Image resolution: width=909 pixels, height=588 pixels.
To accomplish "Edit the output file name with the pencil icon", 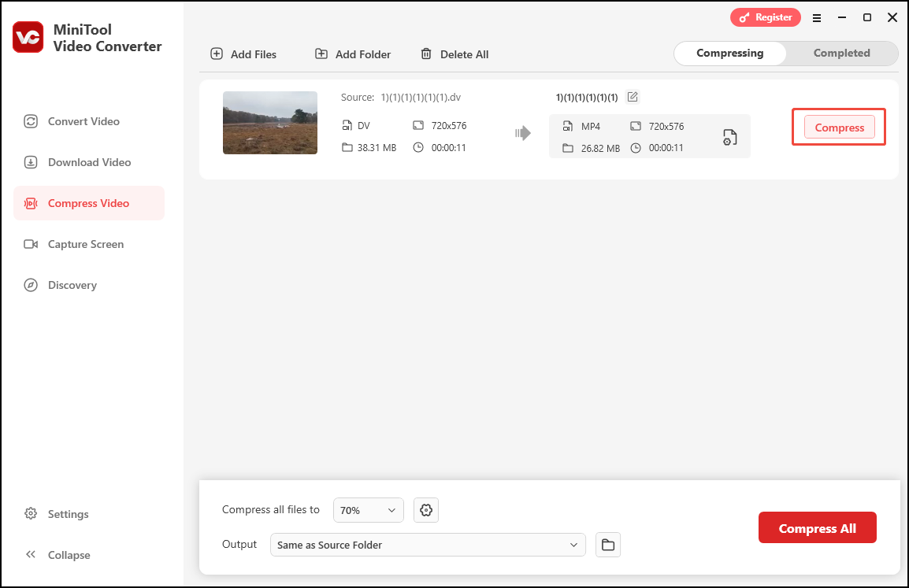I will pyautogui.click(x=633, y=97).
